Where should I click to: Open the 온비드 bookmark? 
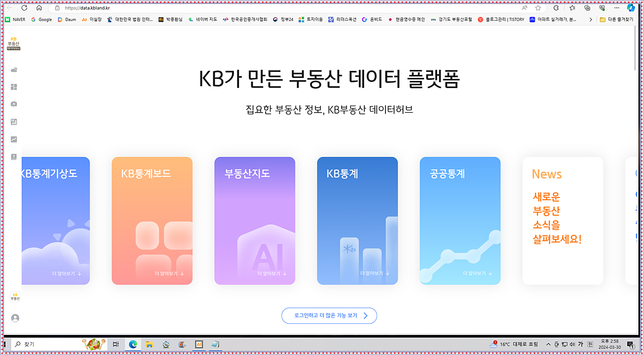click(x=372, y=20)
